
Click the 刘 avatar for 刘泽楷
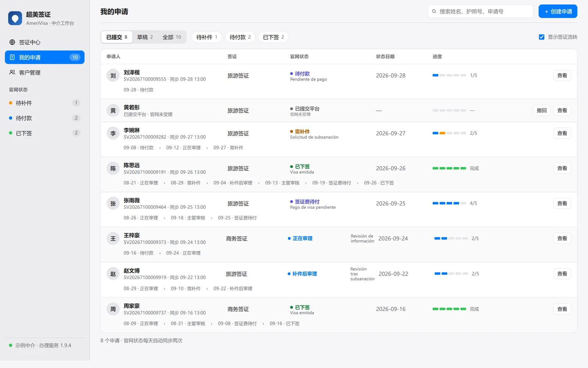pyautogui.click(x=113, y=75)
